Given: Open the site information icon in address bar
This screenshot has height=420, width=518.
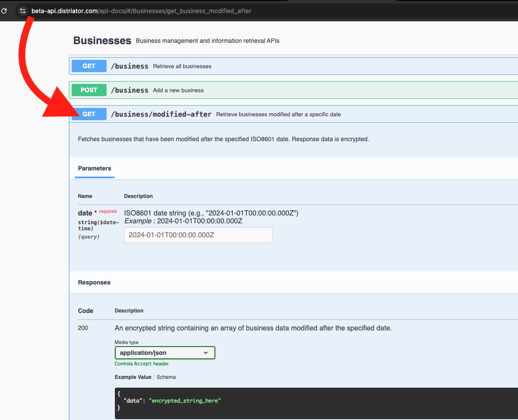Looking at the screenshot, I should (22, 11).
